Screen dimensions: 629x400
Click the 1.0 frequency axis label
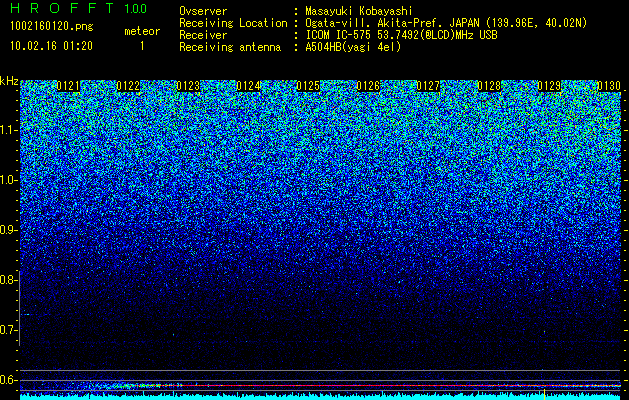[8, 180]
